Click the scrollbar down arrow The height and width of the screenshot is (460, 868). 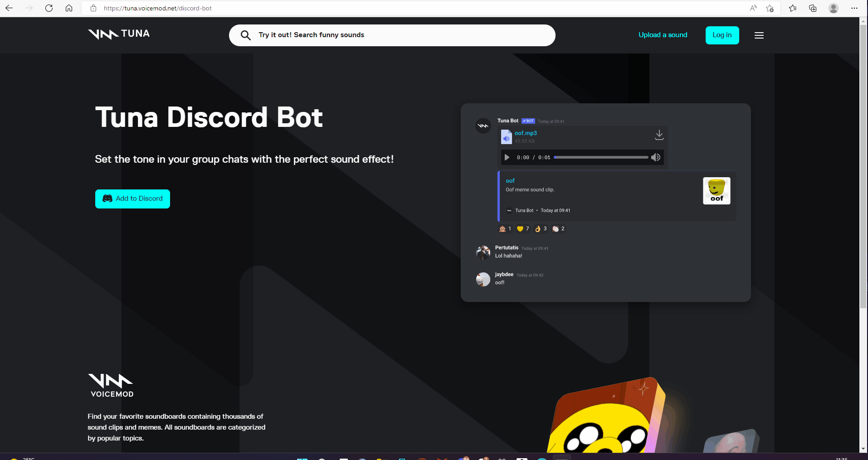point(863,449)
